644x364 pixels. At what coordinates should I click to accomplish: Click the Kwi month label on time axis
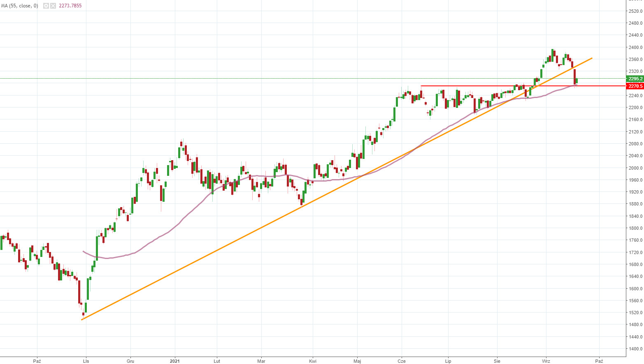pyautogui.click(x=313, y=361)
